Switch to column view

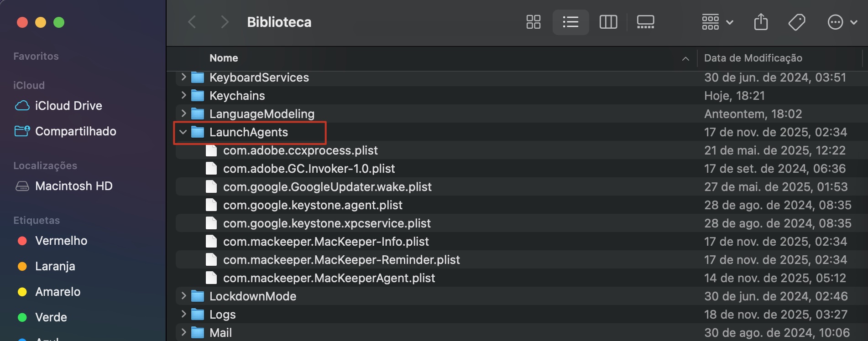tap(608, 22)
